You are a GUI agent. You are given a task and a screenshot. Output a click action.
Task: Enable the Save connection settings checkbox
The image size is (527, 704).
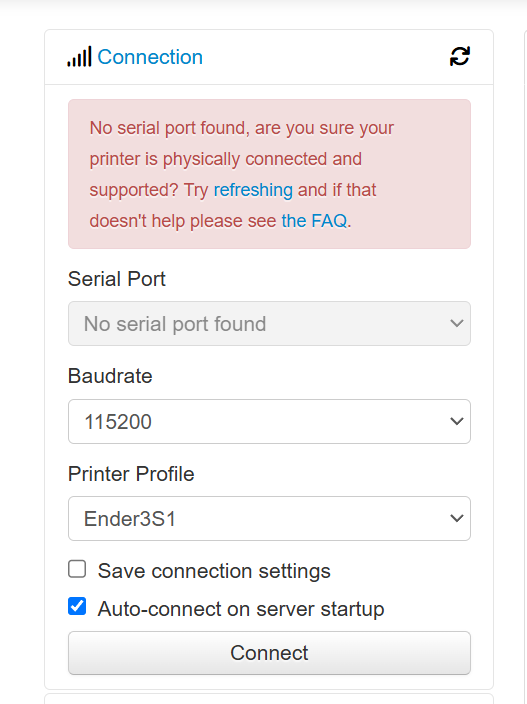point(77,569)
